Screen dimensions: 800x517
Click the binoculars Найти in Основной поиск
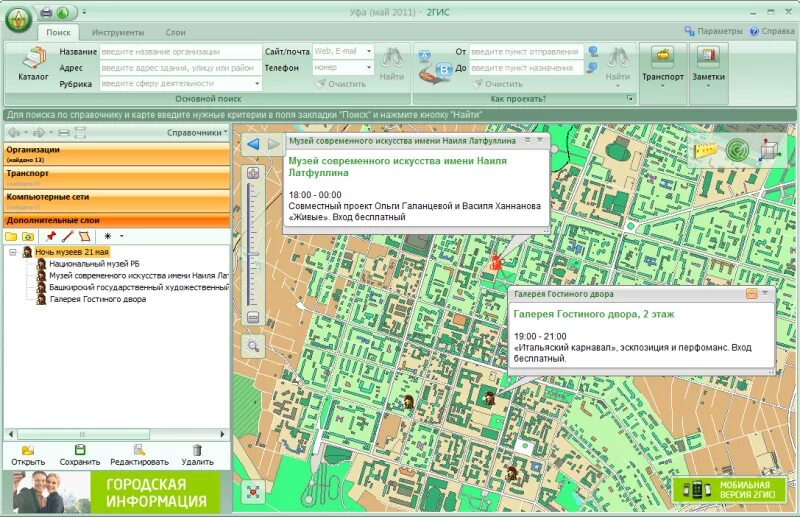click(392, 64)
